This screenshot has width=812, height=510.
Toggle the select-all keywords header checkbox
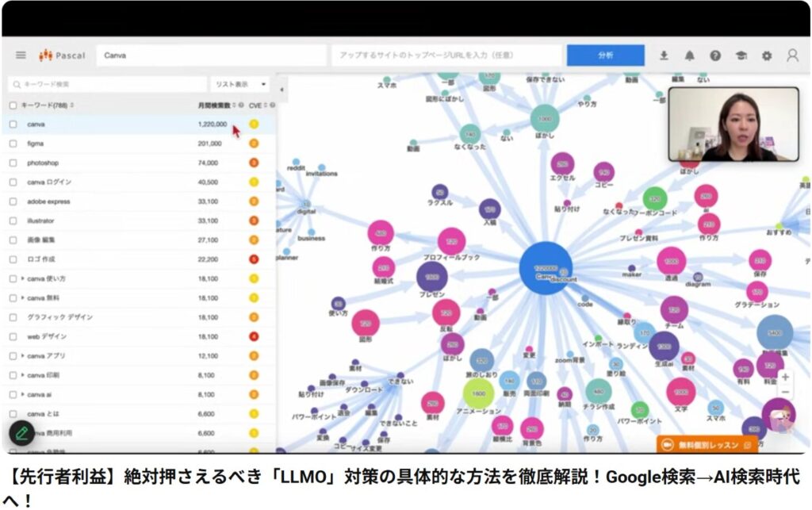coord(13,105)
